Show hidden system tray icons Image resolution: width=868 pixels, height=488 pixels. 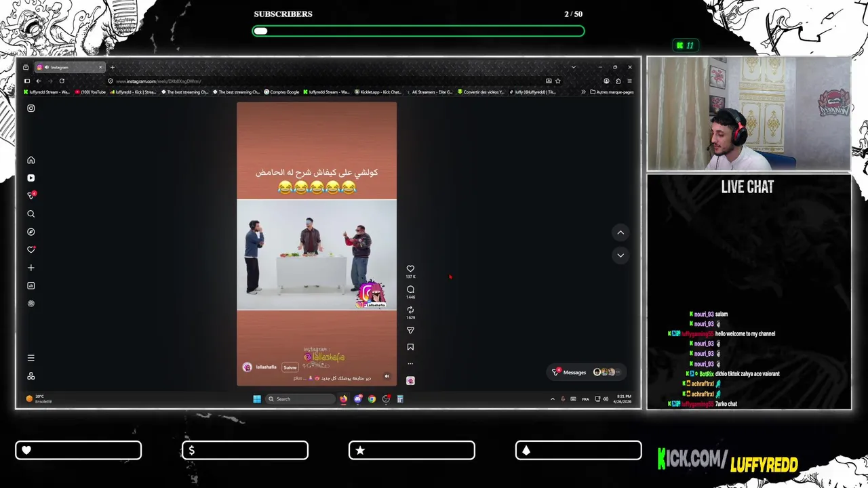pos(552,399)
